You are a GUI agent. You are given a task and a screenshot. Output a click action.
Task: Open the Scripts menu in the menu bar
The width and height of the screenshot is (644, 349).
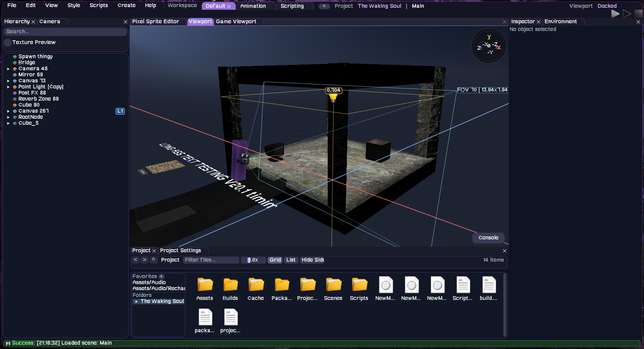98,5
